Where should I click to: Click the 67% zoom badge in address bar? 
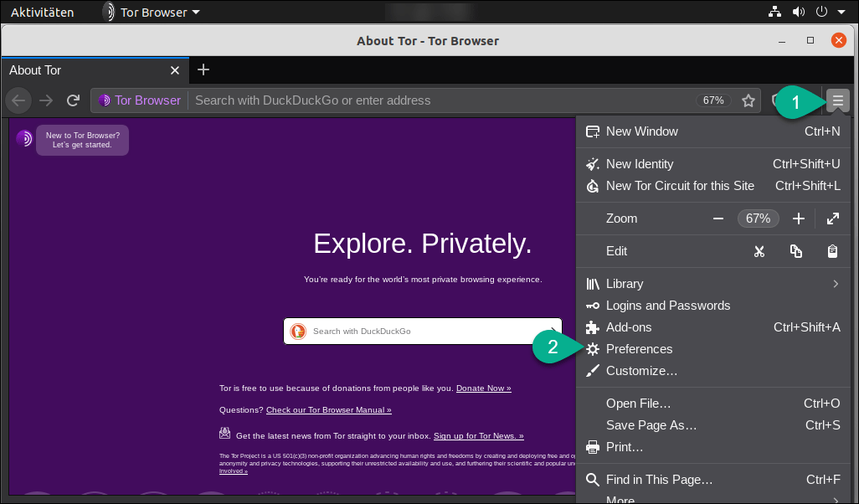[x=713, y=100]
